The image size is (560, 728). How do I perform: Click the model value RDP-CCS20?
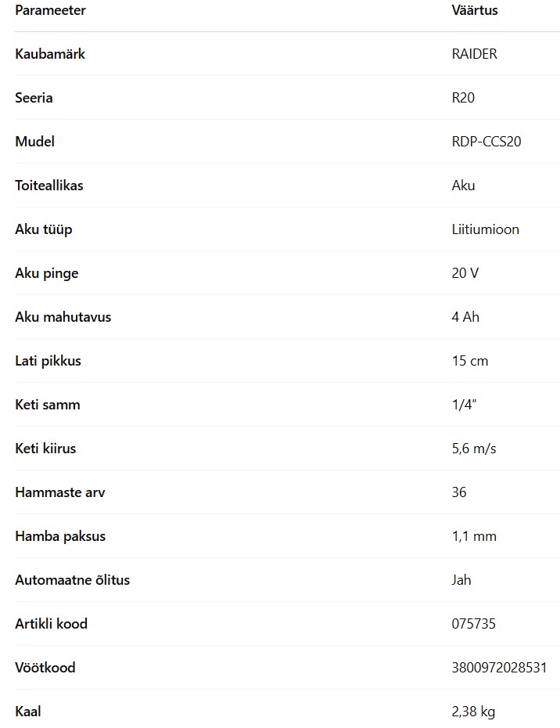coord(486,142)
